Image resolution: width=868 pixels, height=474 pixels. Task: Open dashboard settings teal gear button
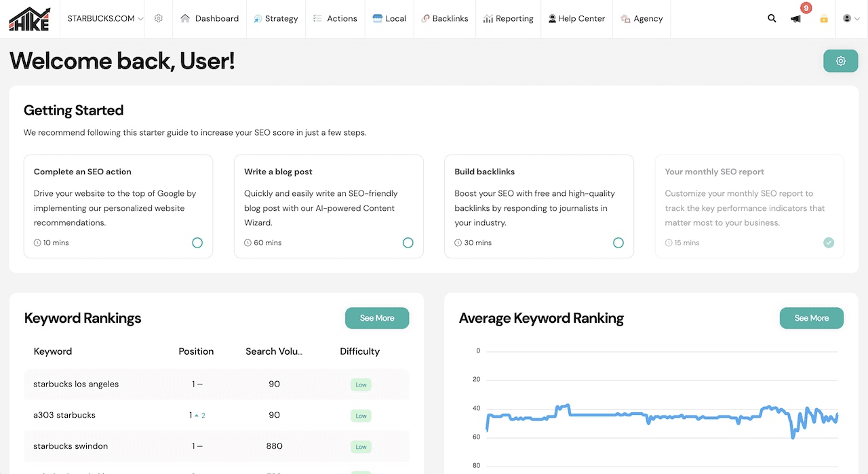[x=841, y=61]
